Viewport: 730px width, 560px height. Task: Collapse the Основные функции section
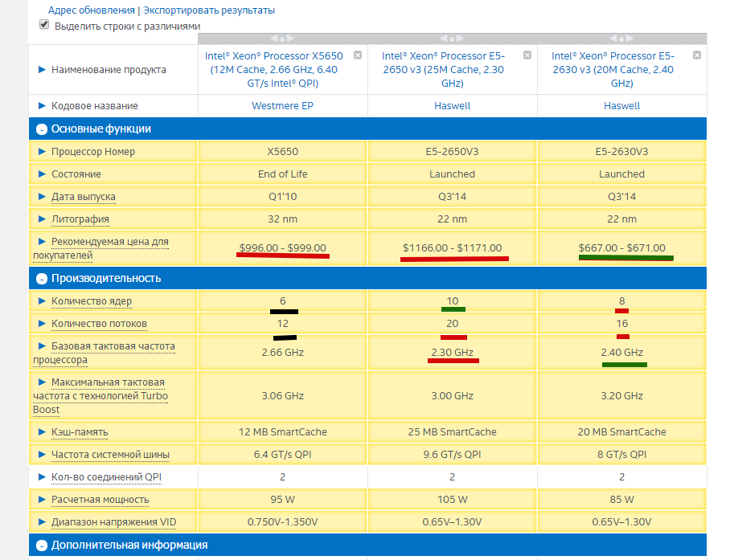click(x=40, y=129)
